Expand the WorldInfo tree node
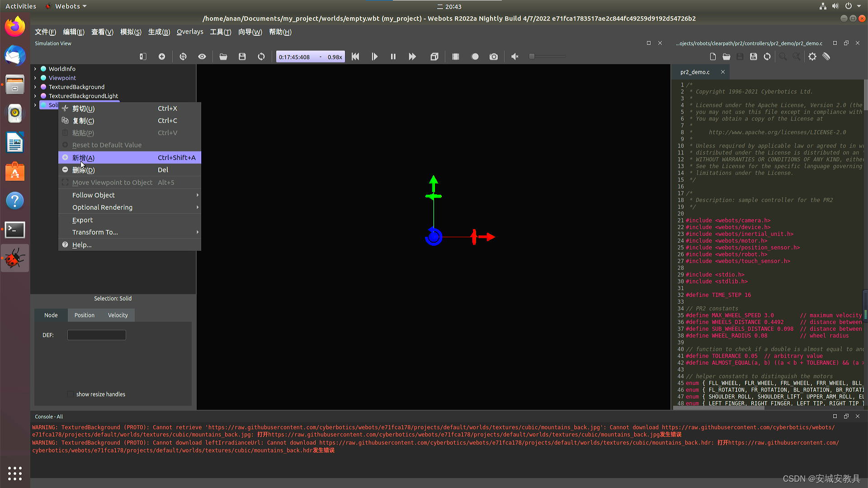This screenshot has height=488, width=868. click(x=35, y=69)
